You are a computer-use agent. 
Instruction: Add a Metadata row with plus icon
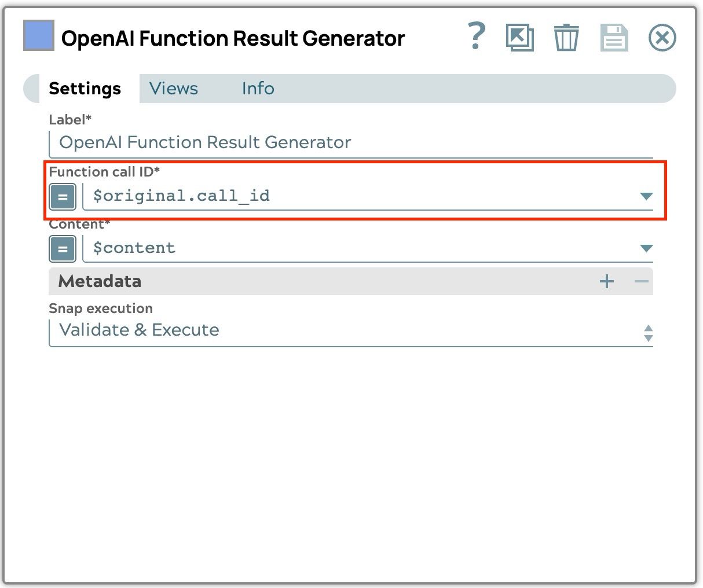(606, 281)
